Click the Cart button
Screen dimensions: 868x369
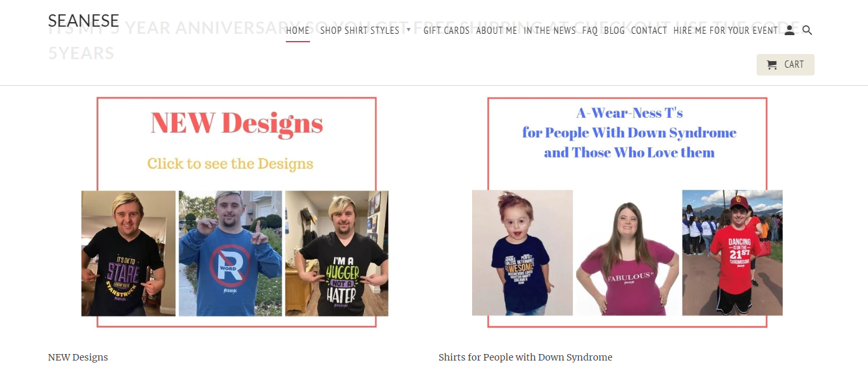(785, 64)
